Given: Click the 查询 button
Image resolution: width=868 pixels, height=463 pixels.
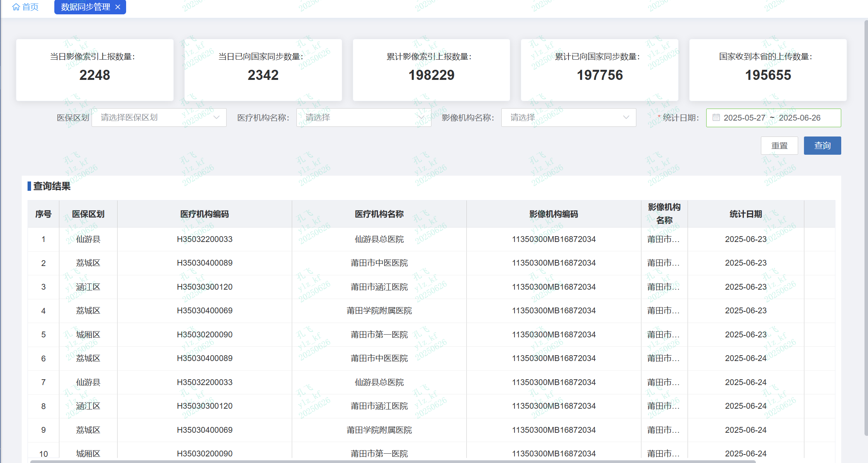Looking at the screenshot, I should [x=822, y=145].
